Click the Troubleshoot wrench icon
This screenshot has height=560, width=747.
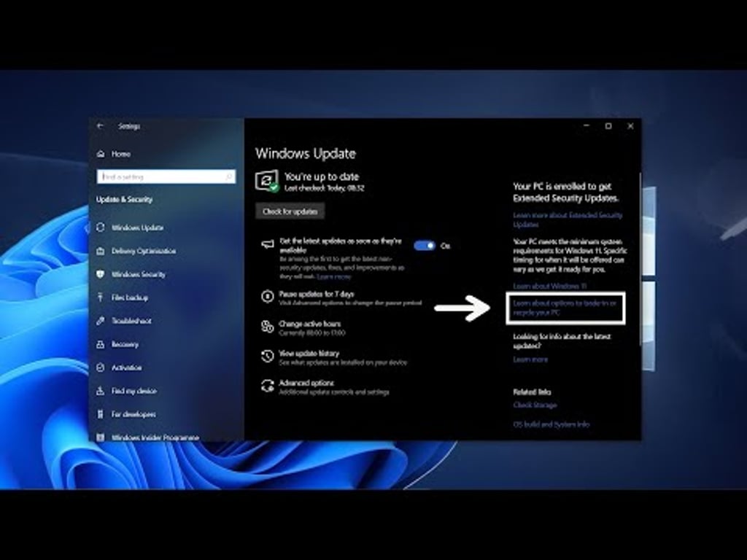point(101,321)
